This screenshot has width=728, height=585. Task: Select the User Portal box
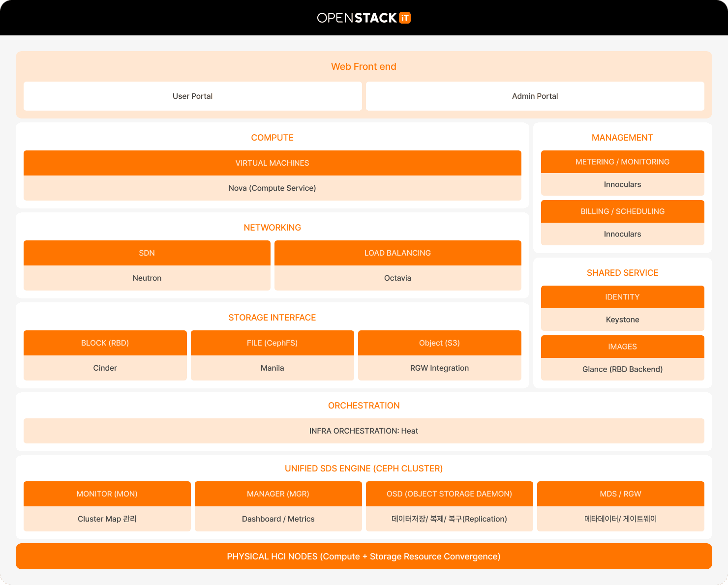[x=193, y=96]
